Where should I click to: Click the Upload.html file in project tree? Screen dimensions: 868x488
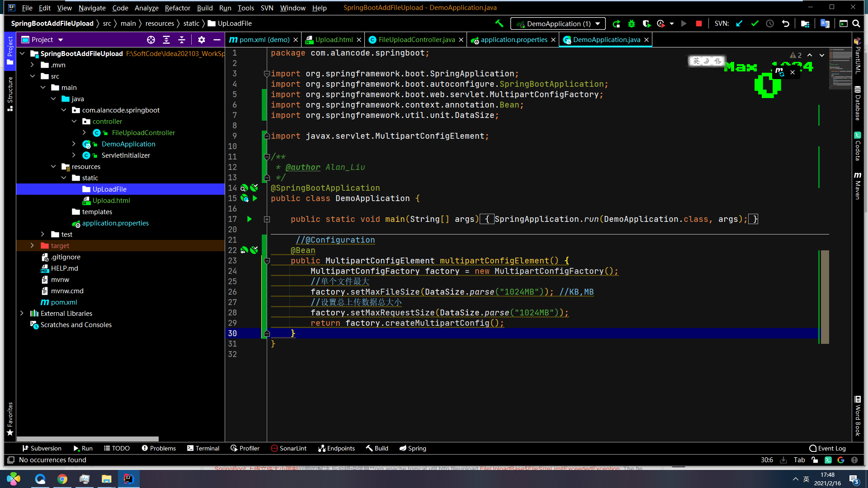(111, 200)
